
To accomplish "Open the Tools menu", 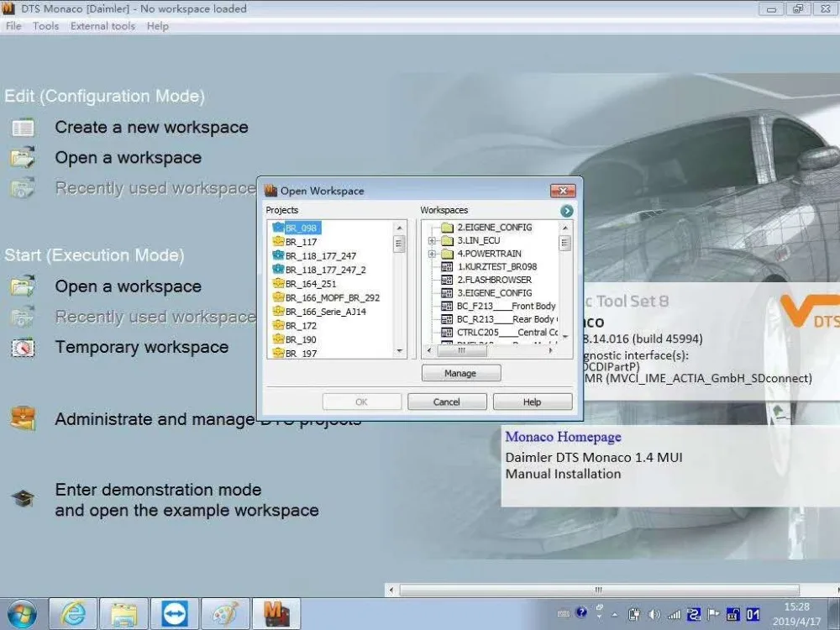I will click(45, 26).
